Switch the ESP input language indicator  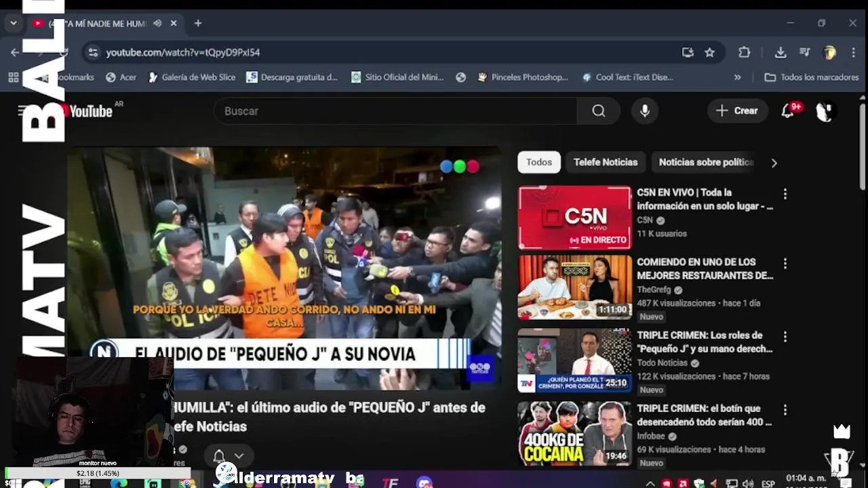(x=768, y=483)
